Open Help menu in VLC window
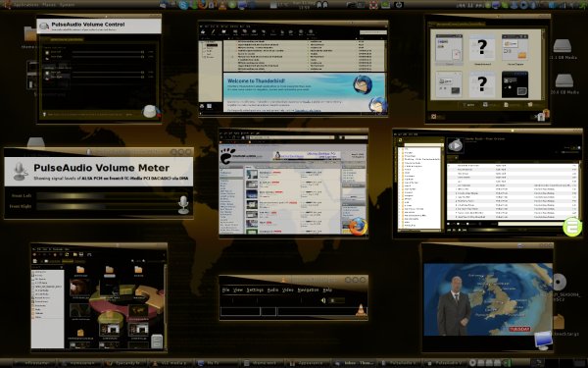Viewport: 588px width, 368px height. coord(327,289)
